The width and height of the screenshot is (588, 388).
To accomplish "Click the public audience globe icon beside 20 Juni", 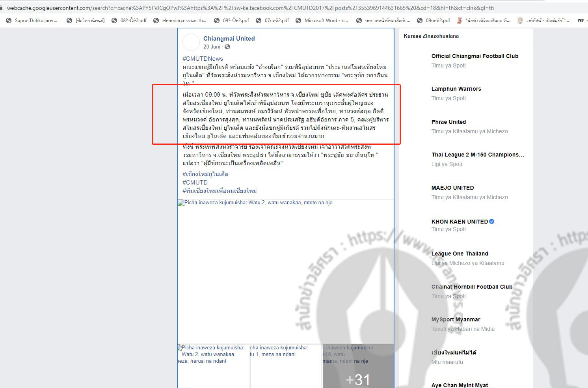I will coord(227,47).
